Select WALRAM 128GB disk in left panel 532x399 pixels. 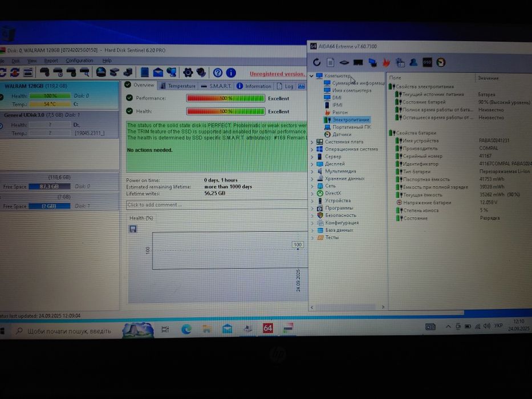click(59, 95)
